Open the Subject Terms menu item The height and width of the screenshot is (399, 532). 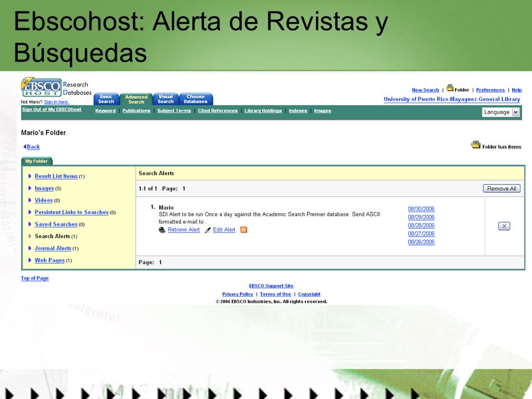[x=174, y=111]
